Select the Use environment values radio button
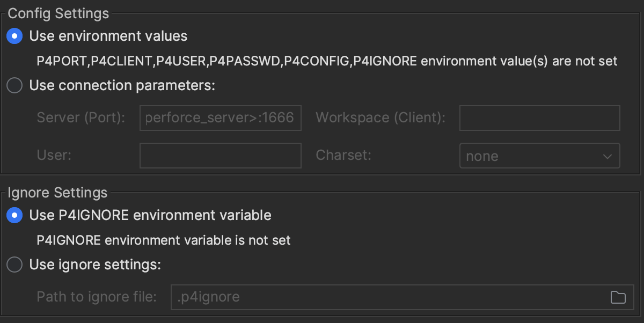This screenshot has width=644, height=323. 14,36
